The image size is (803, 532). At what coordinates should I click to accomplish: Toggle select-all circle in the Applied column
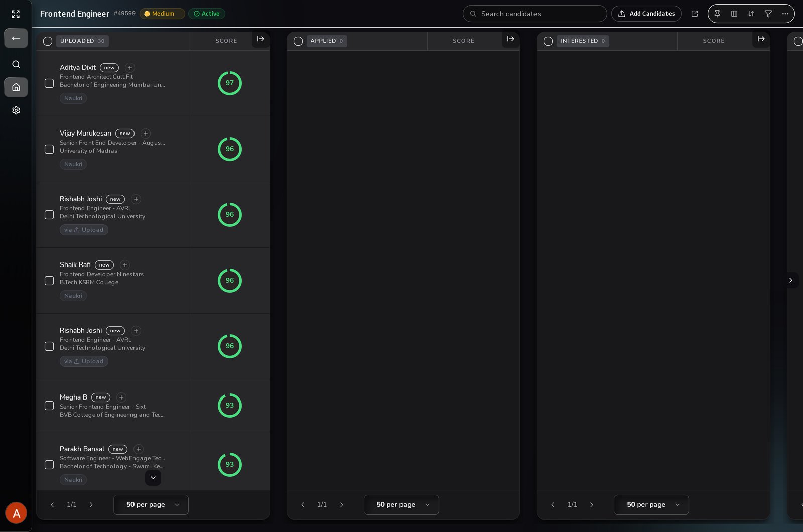tap(298, 41)
